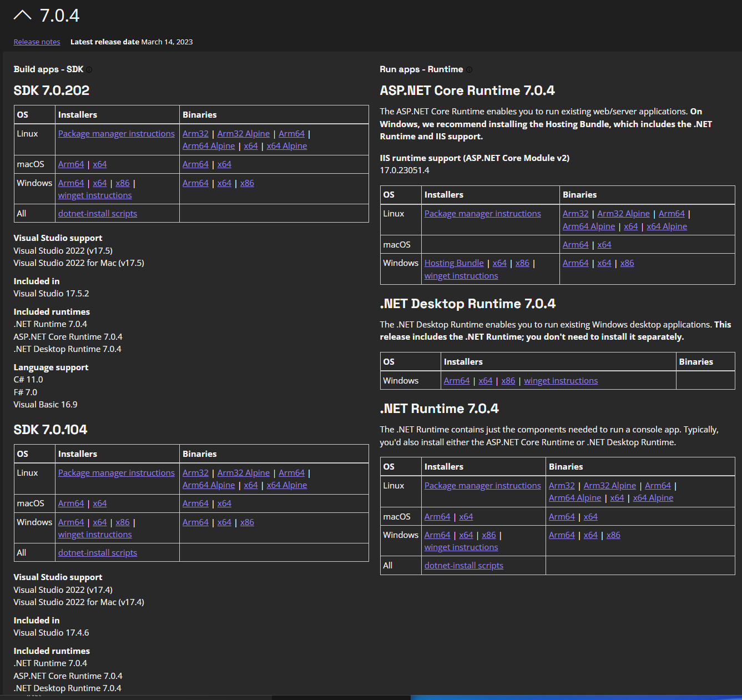Download ASP.NET Core Runtime Windows x64 installer
Screen dimensions: 742x700
click(x=499, y=263)
